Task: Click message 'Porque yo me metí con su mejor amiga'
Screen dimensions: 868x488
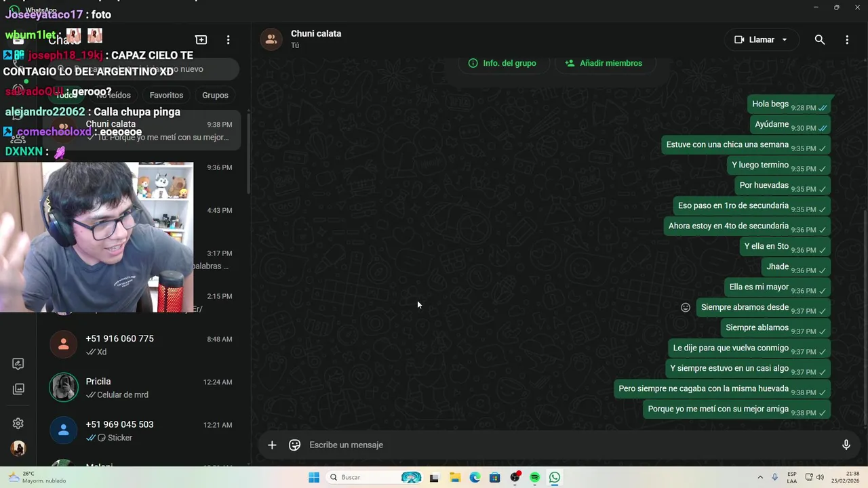Action: pyautogui.click(x=737, y=409)
